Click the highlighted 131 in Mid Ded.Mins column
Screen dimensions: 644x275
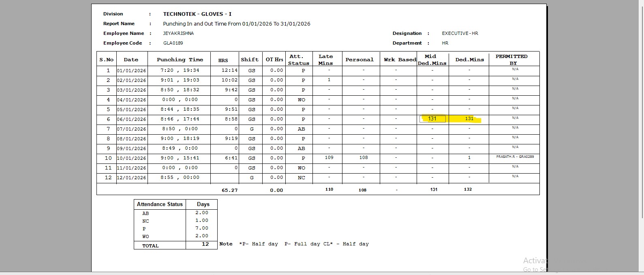pyautogui.click(x=432, y=119)
